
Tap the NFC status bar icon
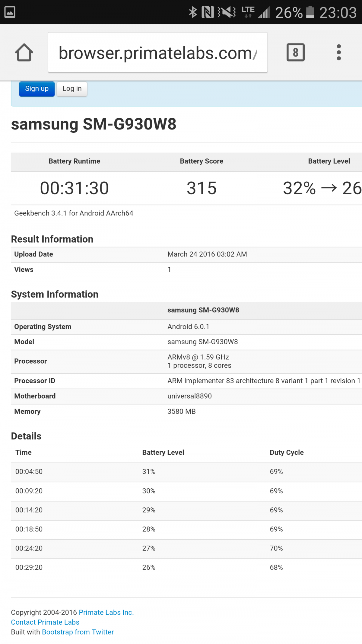tap(208, 12)
